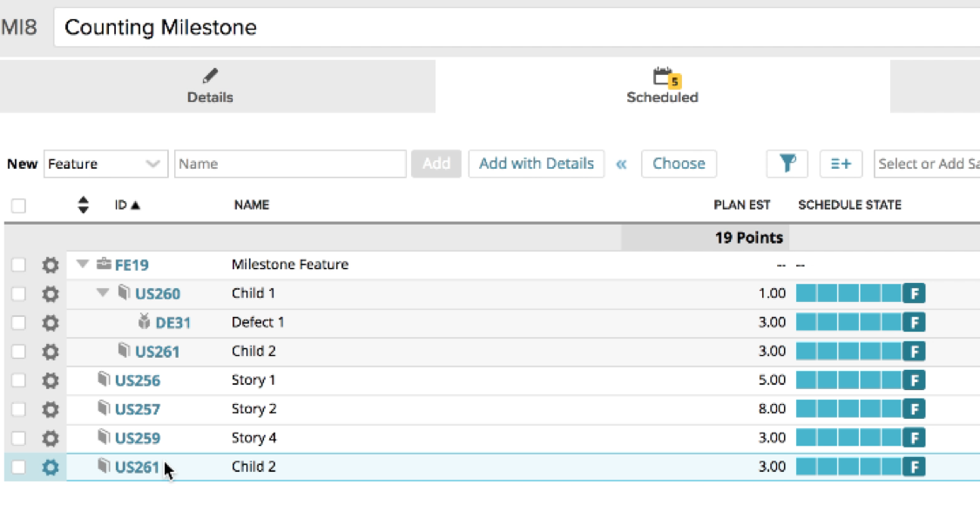
Task: Check the box for US256 row
Action: [x=18, y=380]
